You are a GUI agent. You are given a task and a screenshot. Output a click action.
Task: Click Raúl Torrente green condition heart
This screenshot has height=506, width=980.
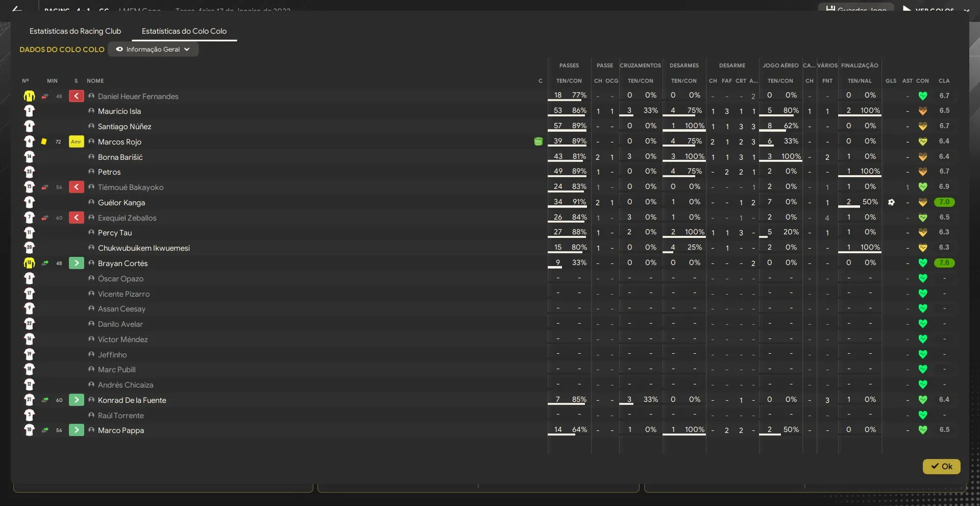(x=922, y=415)
